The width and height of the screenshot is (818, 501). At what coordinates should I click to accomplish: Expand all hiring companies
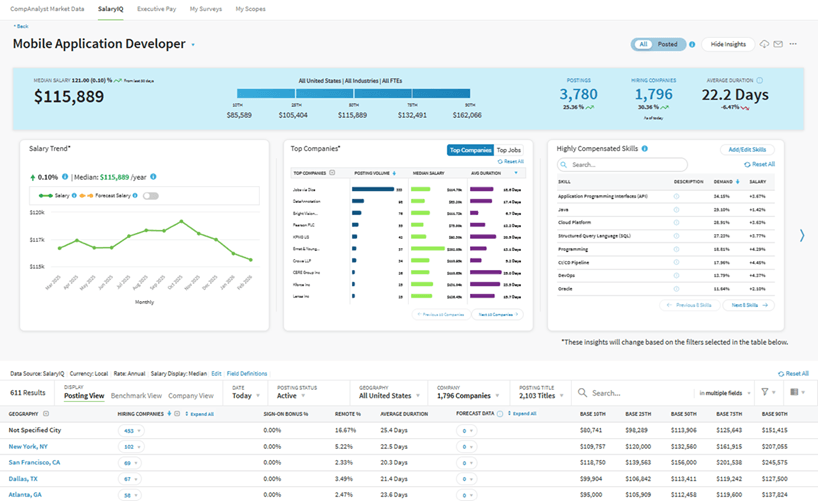[200, 414]
